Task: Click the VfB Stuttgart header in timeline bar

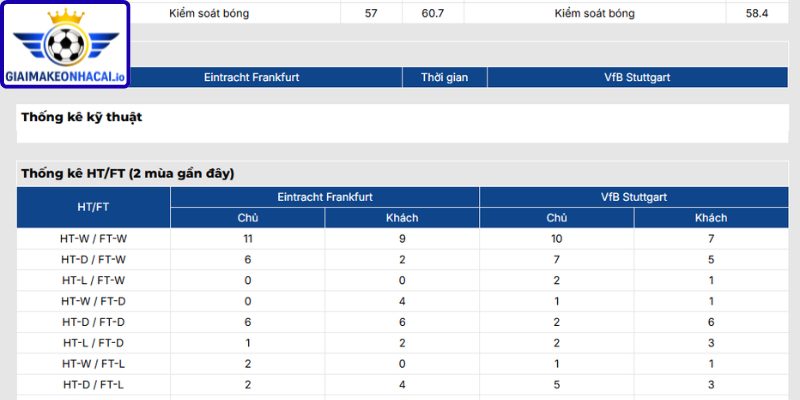Action: (x=637, y=78)
